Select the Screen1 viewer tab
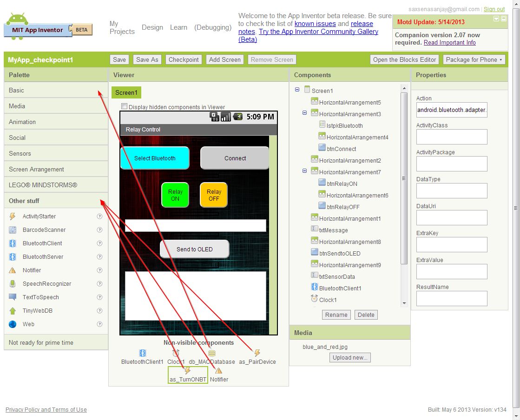520x420 pixels. click(126, 92)
